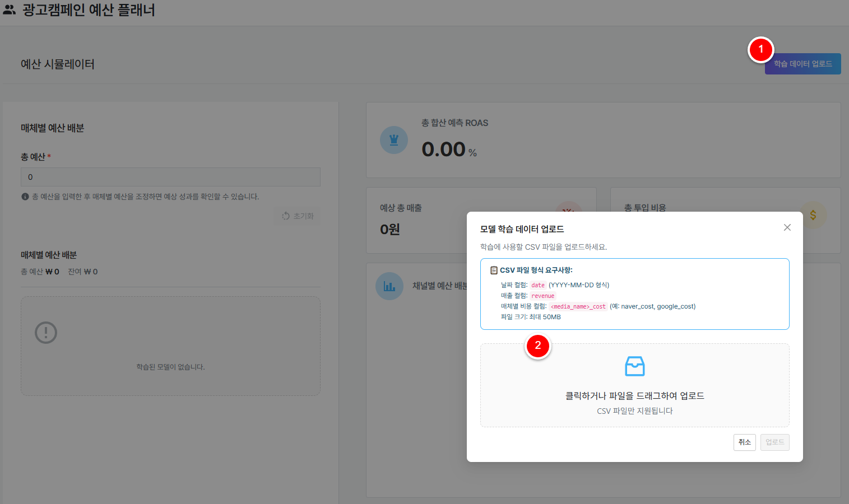This screenshot has height=504, width=849.
Task: Click the dollar coin icon in 총 투입 비용
Action: (x=813, y=215)
